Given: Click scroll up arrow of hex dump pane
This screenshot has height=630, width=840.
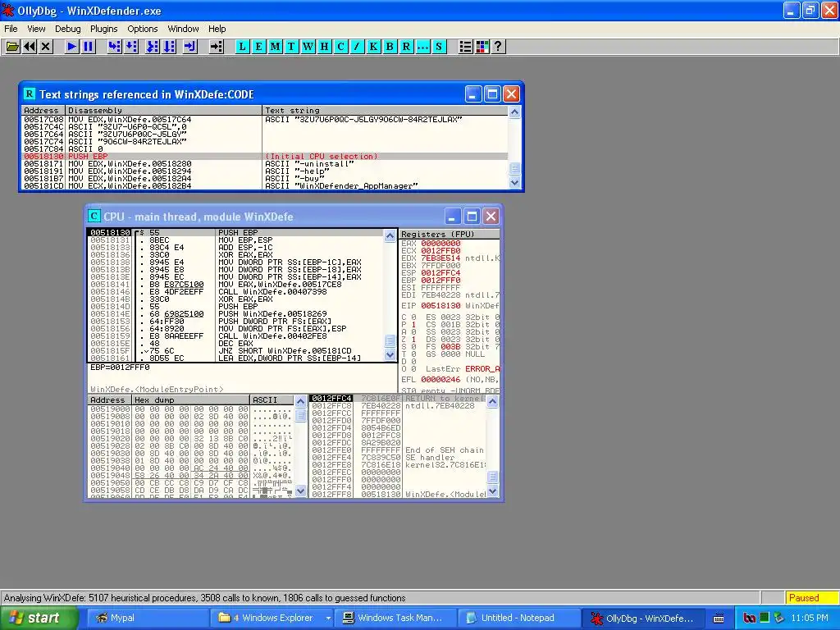Looking at the screenshot, I should [300, 401].
